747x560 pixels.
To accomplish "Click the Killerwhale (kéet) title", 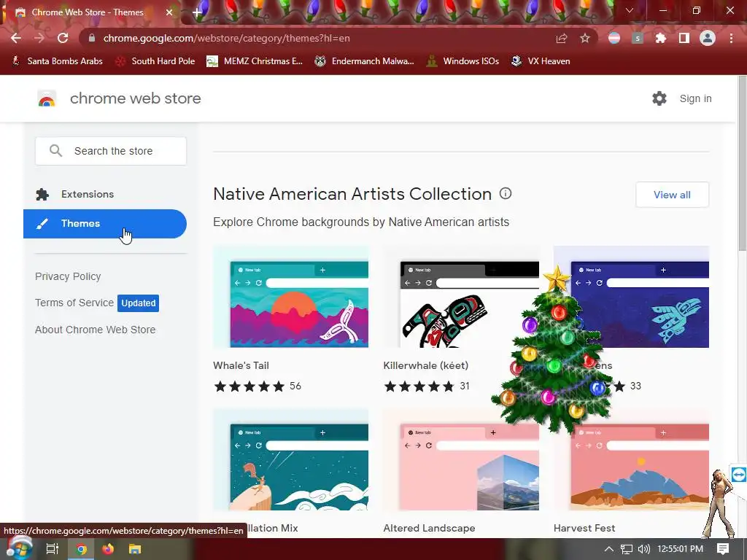I will coord(426,365).
